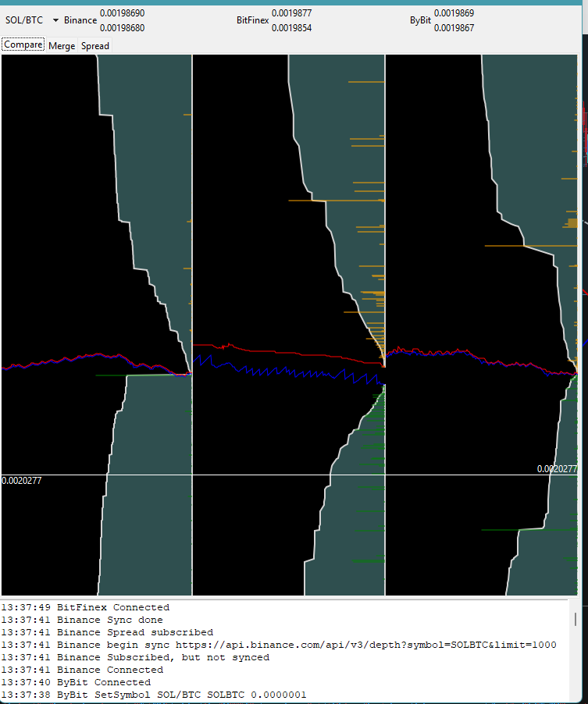Viewport: 588px width, 704px height.
Task: Click the ByBit exchange label
Action: [420, 20]
